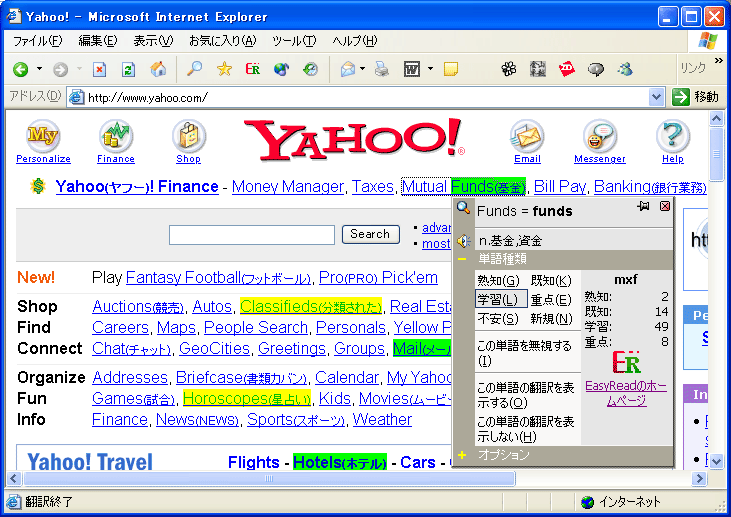Screen dimensions: 731x517
Task: Click the horizontal scrollbar thumb
Action: click(x=269, y=478)
